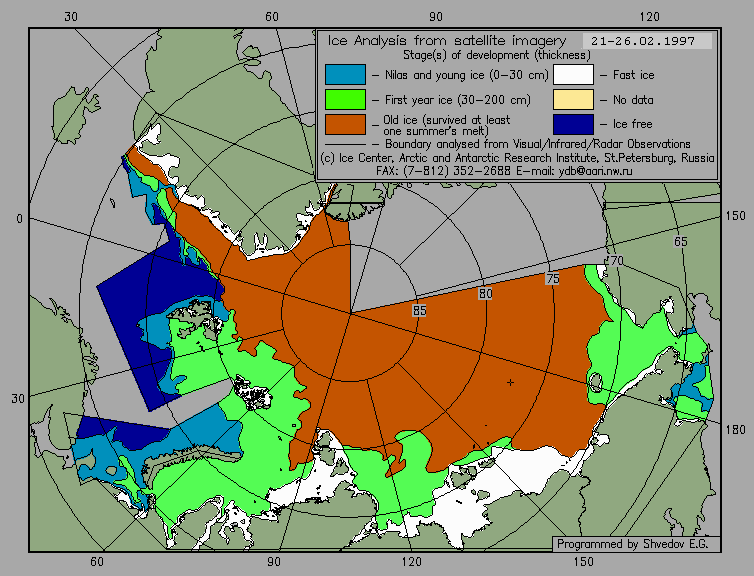
Task: Click the 'Fast ice' legend label
Action: (633, 75)
